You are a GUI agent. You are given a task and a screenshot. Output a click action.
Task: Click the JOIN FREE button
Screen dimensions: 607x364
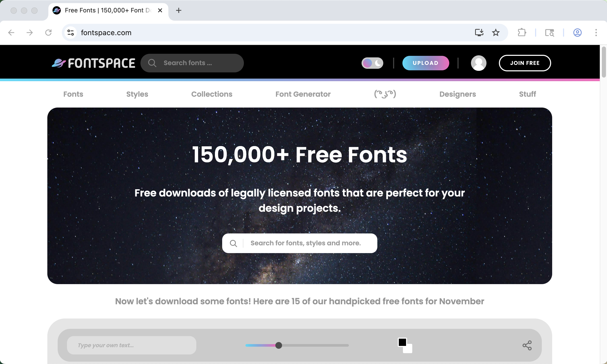[524, 63]
